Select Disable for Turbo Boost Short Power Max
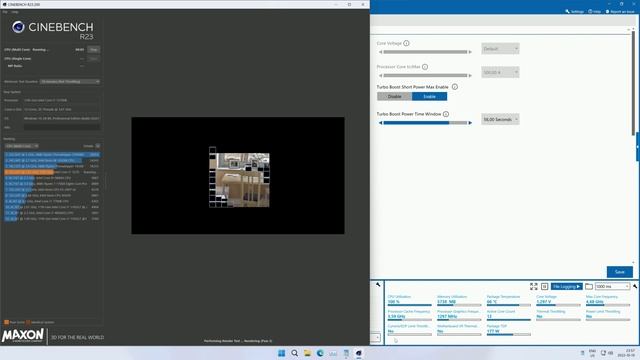This screenshot has width=640, height=360. pos(394,97)
